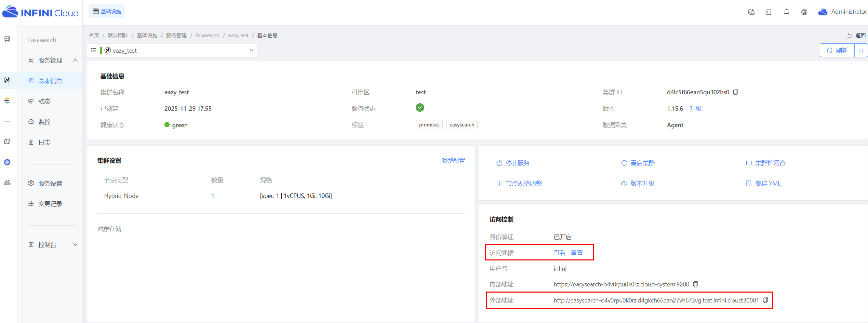Viewport: 868px width, 323px height.
Task: Go to 基础设施 in breadcrumb
Action: coord(147,36)
